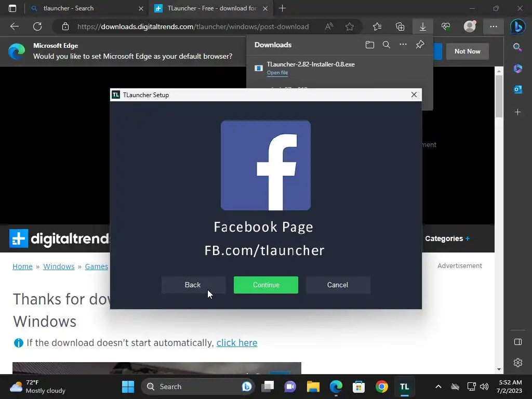This screenshot has height=399, width=532.
Task: Click the 'click here' download link
Action: pos(237,343)
